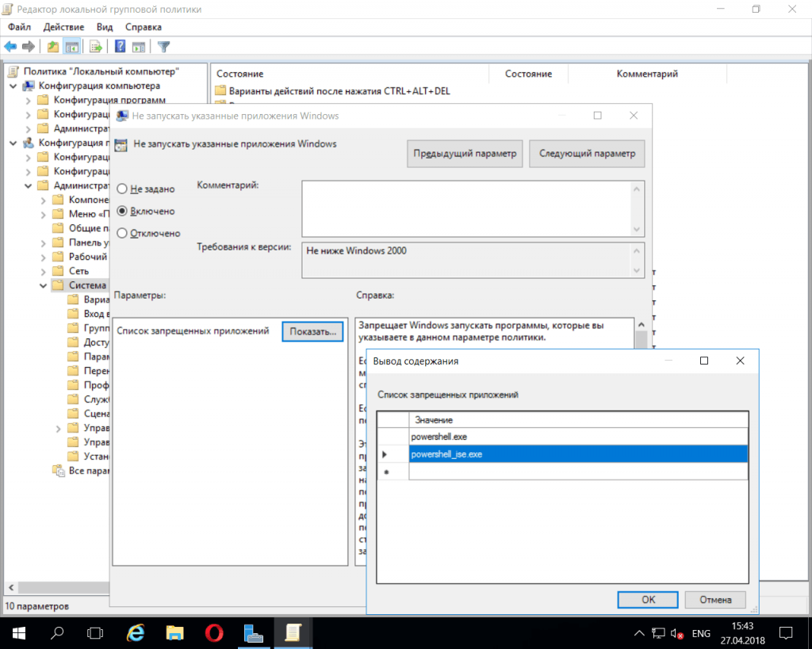The width and height of the screenshot is (812, 649).
Task: Click the folder Up one level icon
Action: pyautogui.click(x=52, y=47)
